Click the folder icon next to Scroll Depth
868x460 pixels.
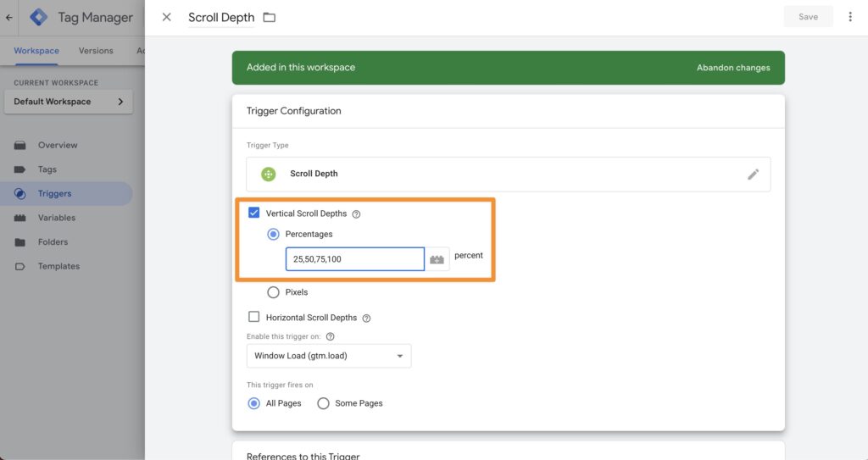pyautogui.click(x=269, y=17)
